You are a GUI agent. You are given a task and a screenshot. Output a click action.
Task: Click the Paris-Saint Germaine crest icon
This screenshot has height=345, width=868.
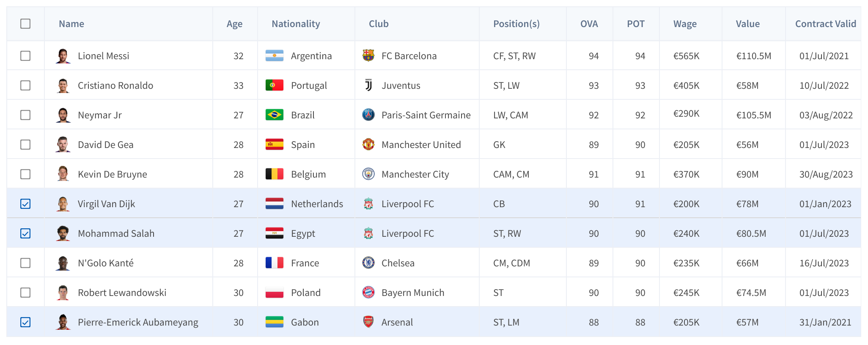coord(368,115)
